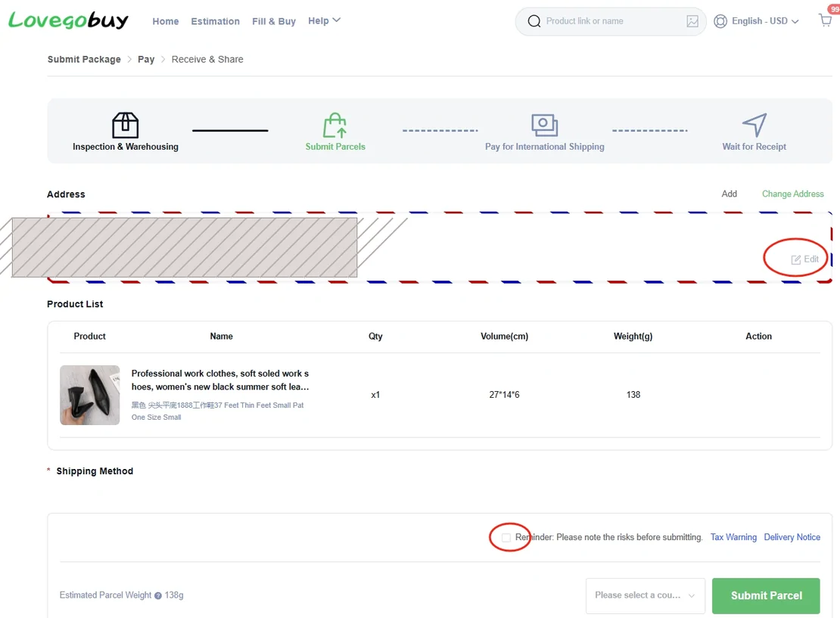Click Submit Package breadcrumb

click(84, 60)
